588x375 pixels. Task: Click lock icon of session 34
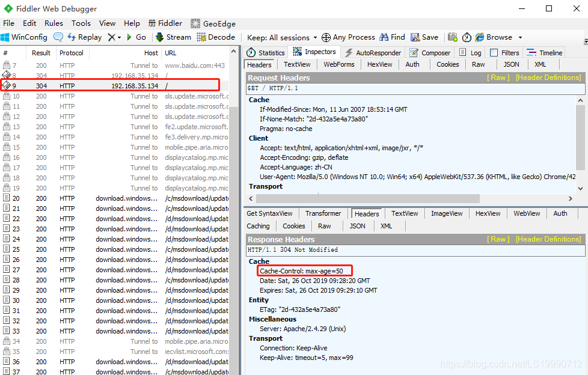pyautogui.click(x=7, y=341)
